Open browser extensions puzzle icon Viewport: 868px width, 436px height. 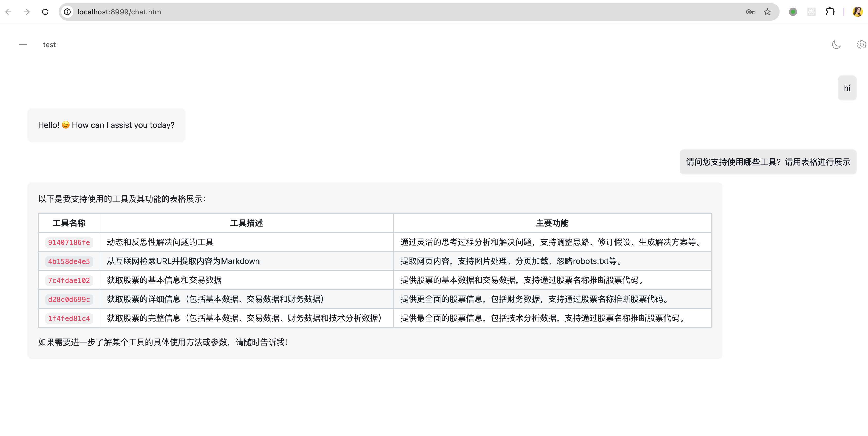(x=830, y=12)
